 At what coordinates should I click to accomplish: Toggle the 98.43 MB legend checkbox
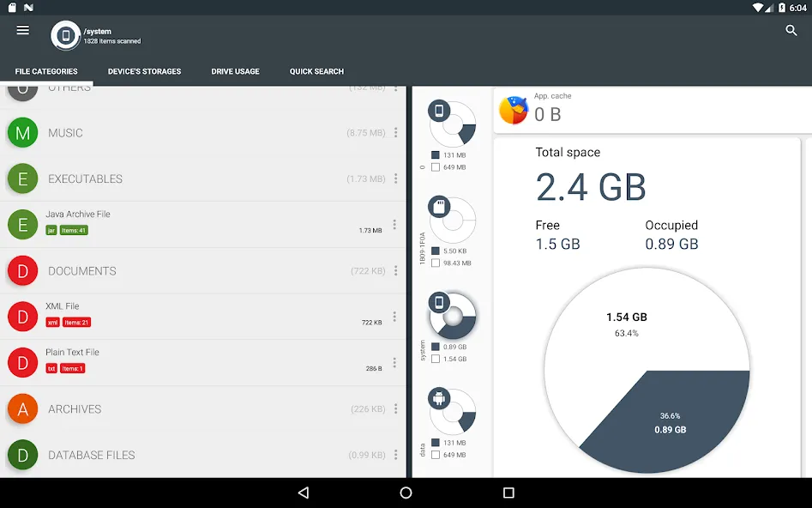(x=436, y=263)
